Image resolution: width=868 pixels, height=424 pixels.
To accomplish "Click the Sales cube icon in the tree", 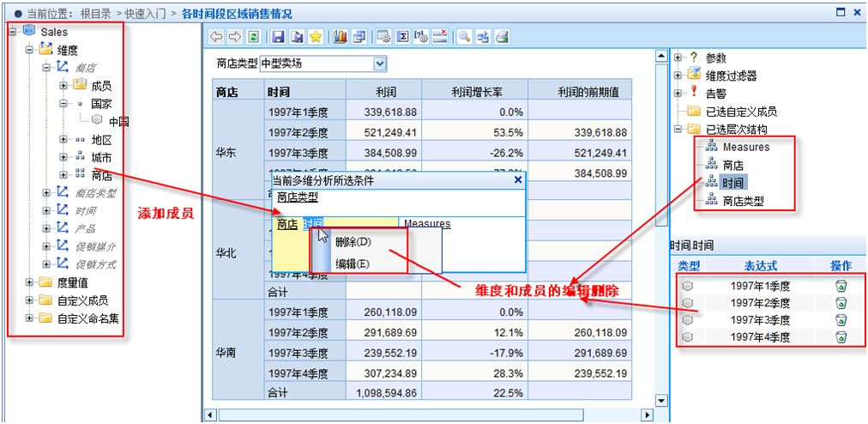I will pyautogui.click(x=29, y=31).
